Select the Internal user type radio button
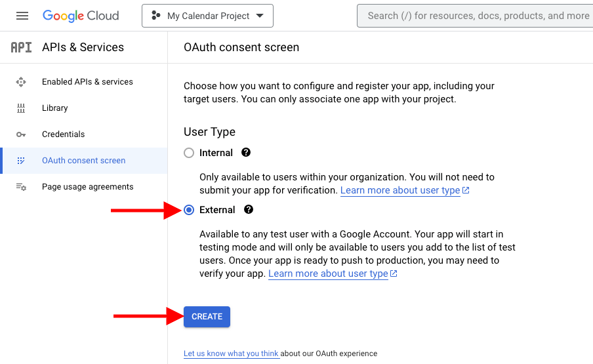 189,153
